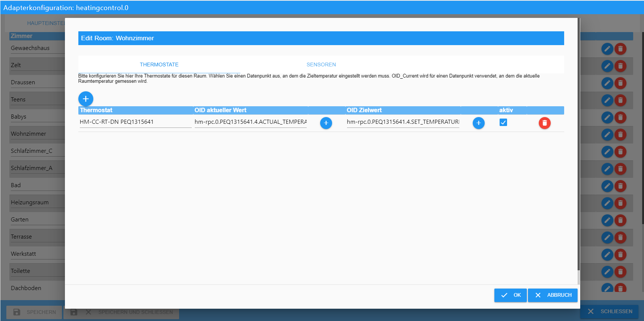Delete room Schlafzimmer_A trash icon
This screenshot has height=321, width=644.
[x=620, y=169]
